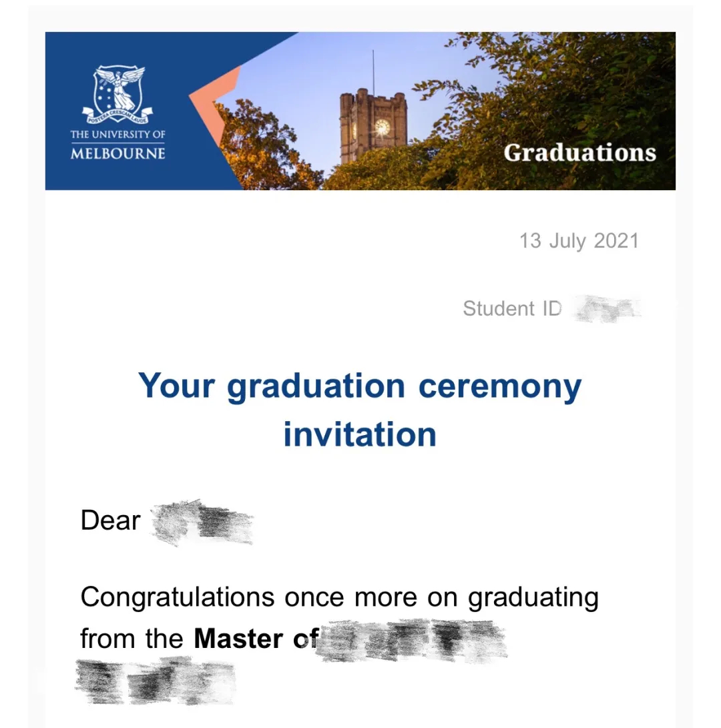721x728 pixels.
Task: Click the University of Melbourne crest logo
Action: point(117,95)
